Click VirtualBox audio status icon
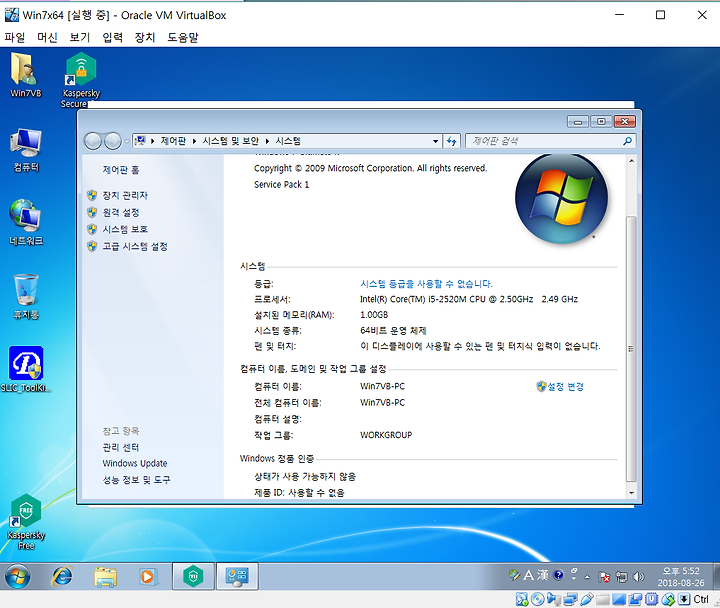720x608 pixels. click(x=554, y=599)
